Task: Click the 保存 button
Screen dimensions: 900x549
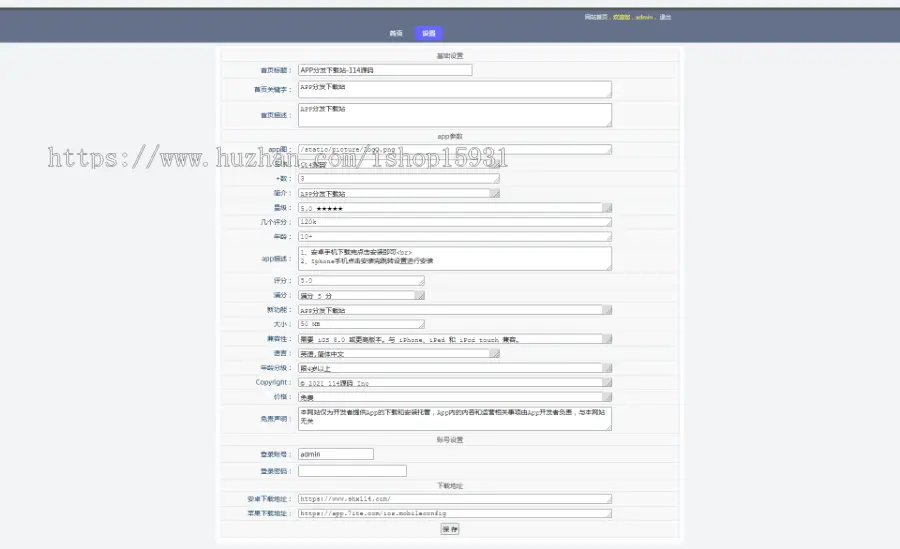Action: tap(450, 529)
